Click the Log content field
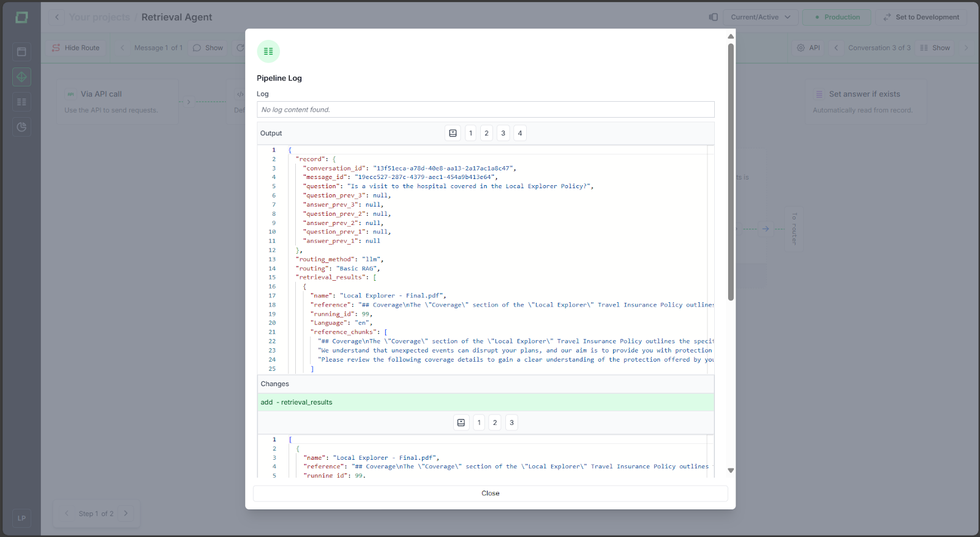Screen dimensions: 980x537 [486, 110]
